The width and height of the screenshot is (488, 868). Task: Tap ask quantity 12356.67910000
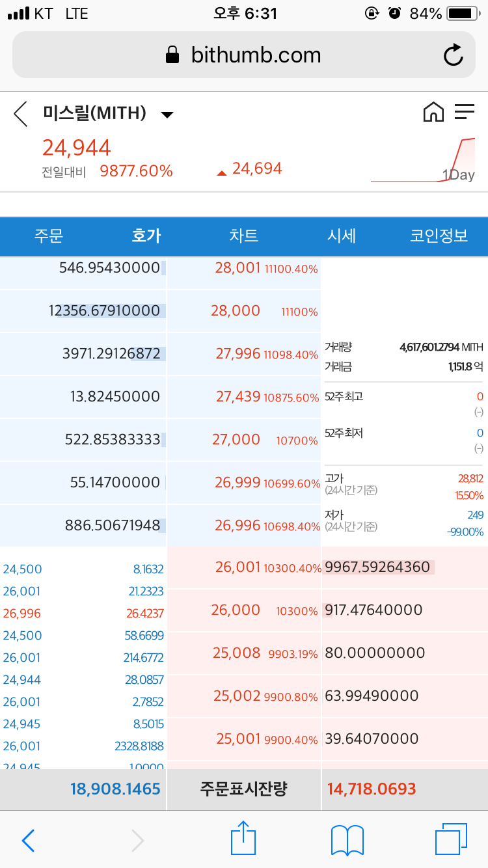point(104,311)
